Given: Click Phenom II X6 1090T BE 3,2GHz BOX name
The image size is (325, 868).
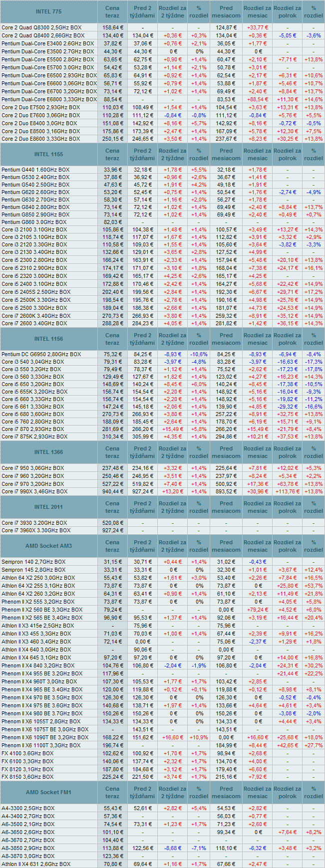Looking at the screenshot, I should pos(45,737).
